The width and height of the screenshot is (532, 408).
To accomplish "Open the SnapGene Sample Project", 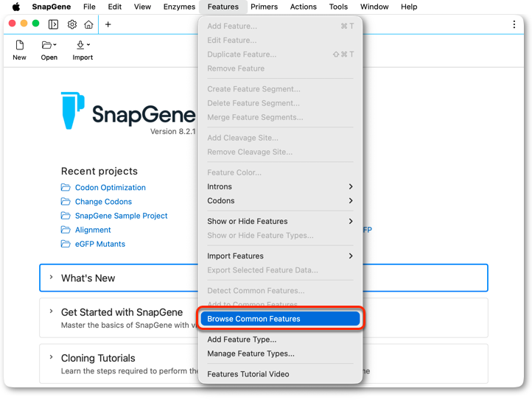I will [x=121, y=216].
